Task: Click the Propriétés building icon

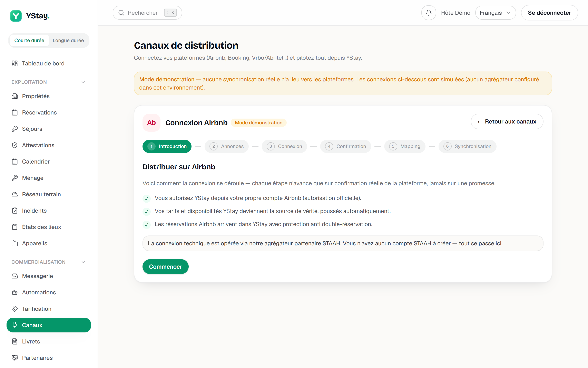Action: pyautogui.click(x=14, y=96)
